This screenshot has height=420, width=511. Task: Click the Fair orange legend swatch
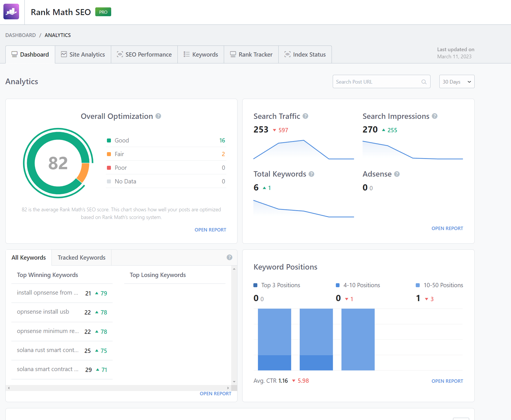pos(109,154)
